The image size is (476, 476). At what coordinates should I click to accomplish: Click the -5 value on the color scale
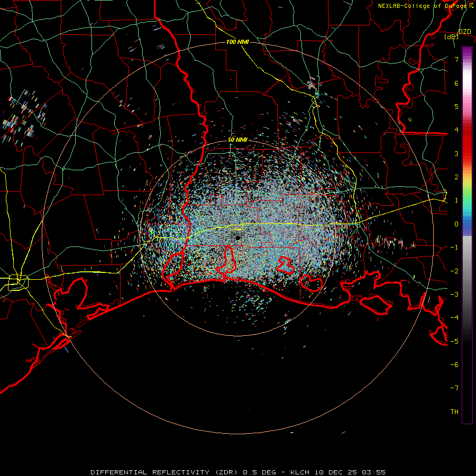coord(454,342)
